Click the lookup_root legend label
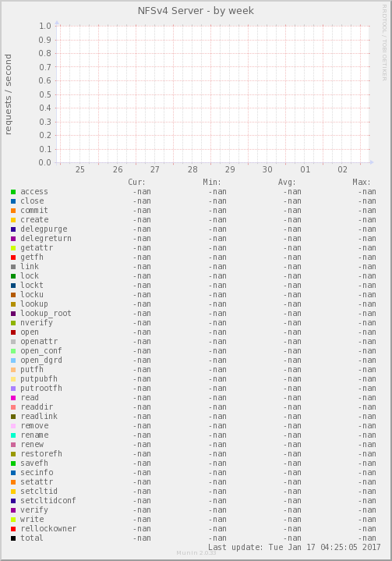 [46, 313]
